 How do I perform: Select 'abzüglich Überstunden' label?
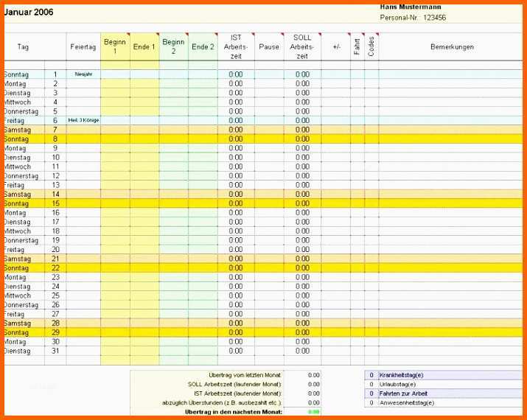(222, 402)
